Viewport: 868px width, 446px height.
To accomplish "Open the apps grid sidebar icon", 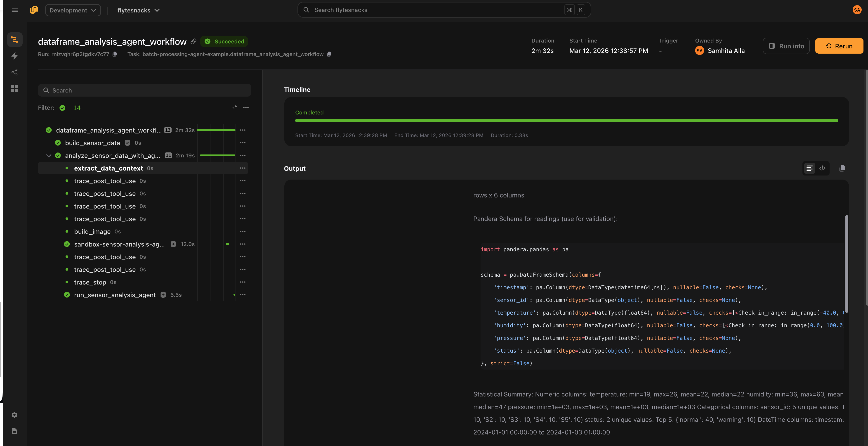I will (14, 88).
